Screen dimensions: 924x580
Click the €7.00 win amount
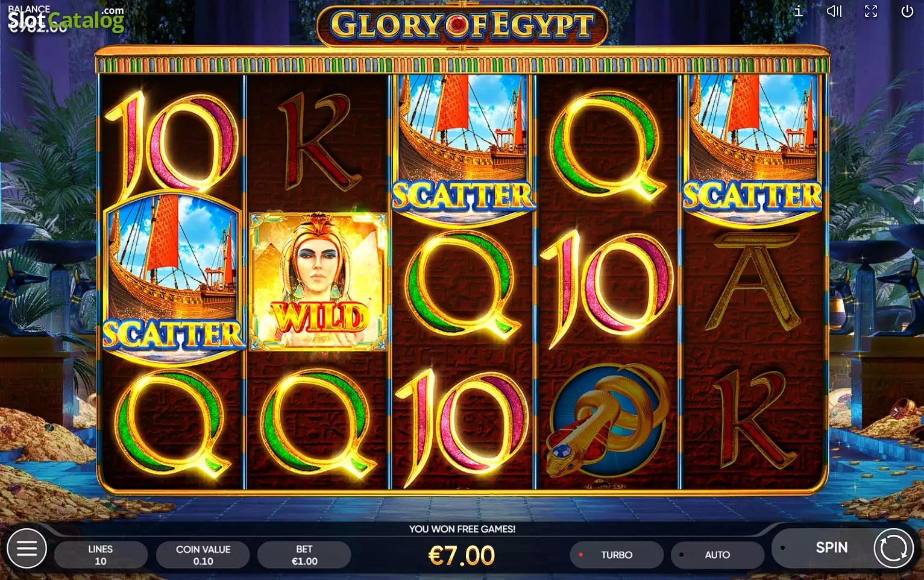pos(462,555)
